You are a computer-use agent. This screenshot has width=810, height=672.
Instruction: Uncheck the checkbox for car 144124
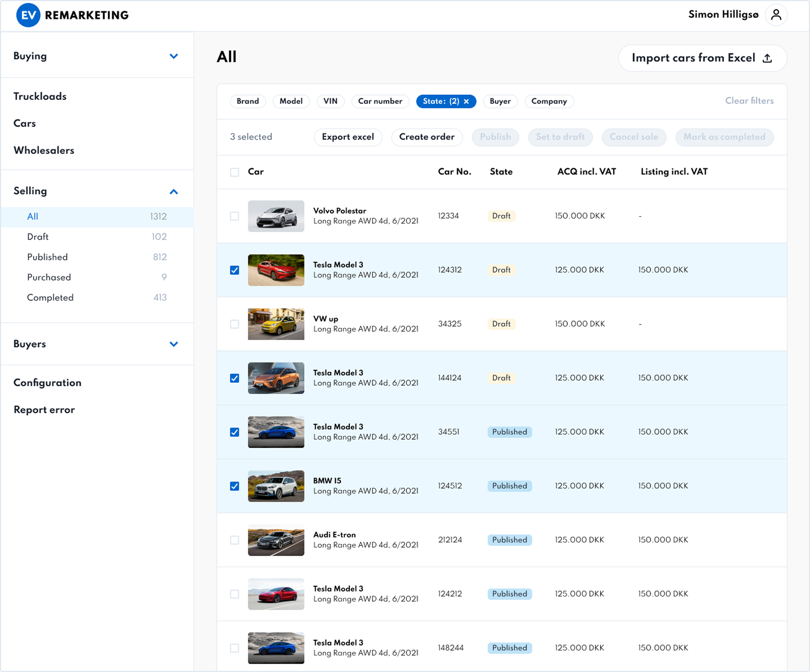(235, 378)
